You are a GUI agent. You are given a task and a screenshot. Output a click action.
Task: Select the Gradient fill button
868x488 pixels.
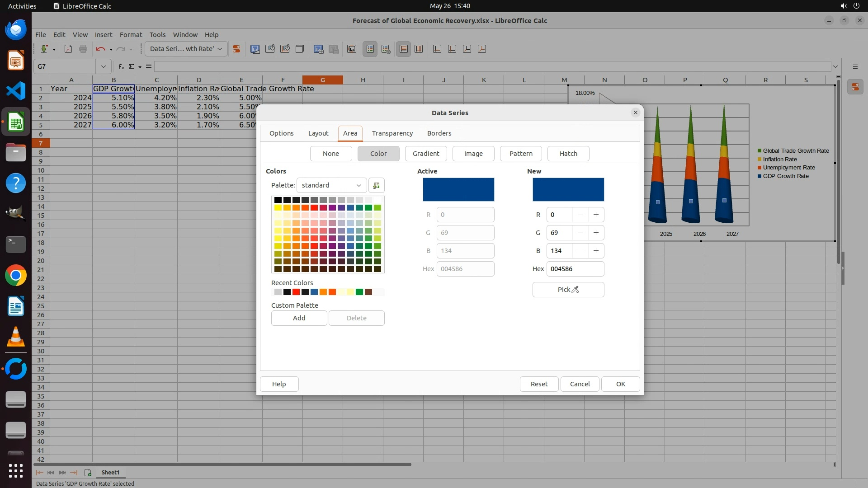(x=425, y=154)
